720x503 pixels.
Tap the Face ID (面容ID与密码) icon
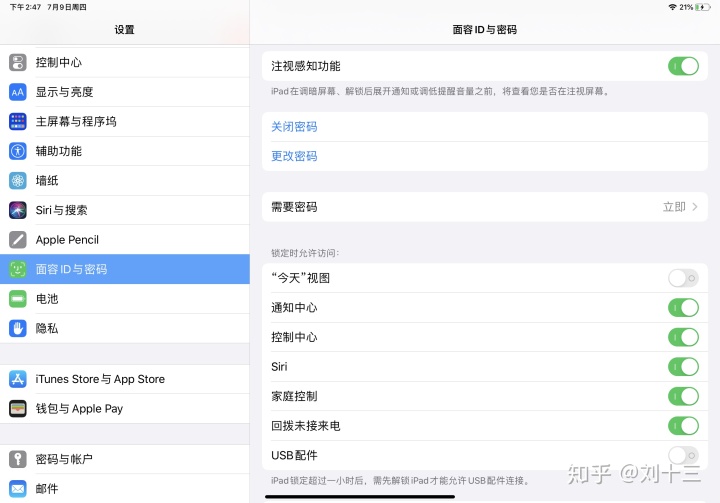[x=17, y=269]
